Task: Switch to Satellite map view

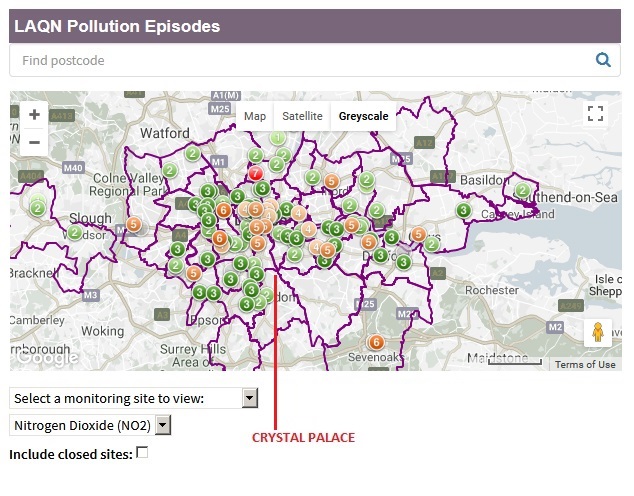Action: click(x=302, y=116)
